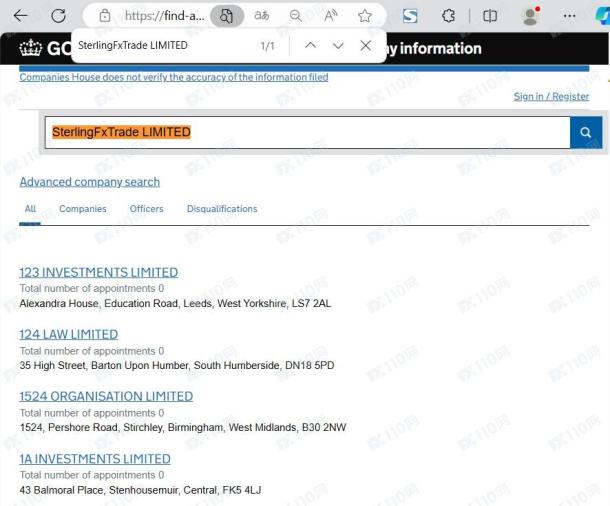Click the 43 Balmoral Place address text
Screen dimensions: 610x506
point(140,490)
